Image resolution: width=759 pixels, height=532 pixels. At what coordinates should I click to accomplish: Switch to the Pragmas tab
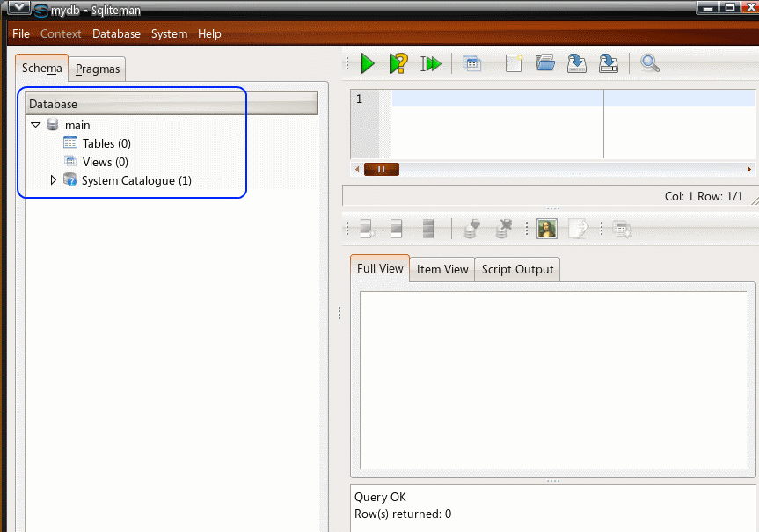98,69
